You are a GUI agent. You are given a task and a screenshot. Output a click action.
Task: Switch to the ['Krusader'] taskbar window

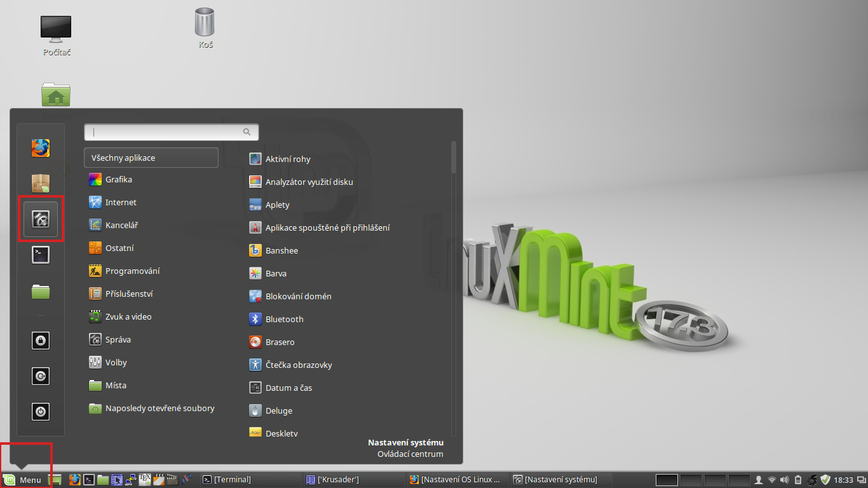click(x=353, y=480)
